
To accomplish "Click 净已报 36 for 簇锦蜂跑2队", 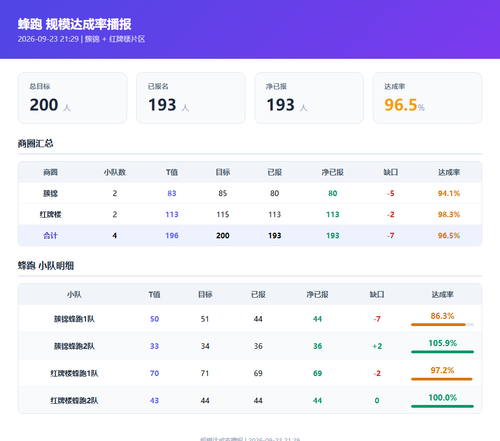I will (x=317, y=346).
